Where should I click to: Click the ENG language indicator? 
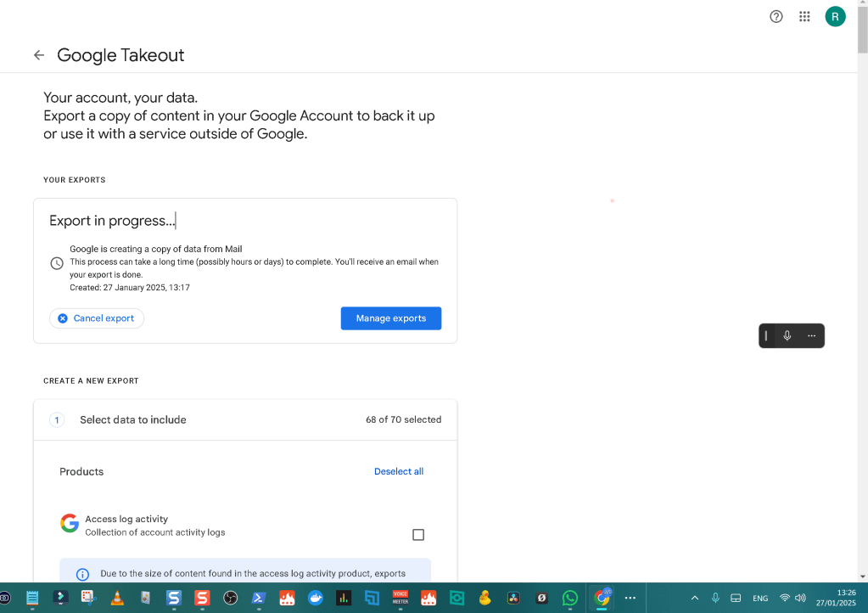click(760, 598)
